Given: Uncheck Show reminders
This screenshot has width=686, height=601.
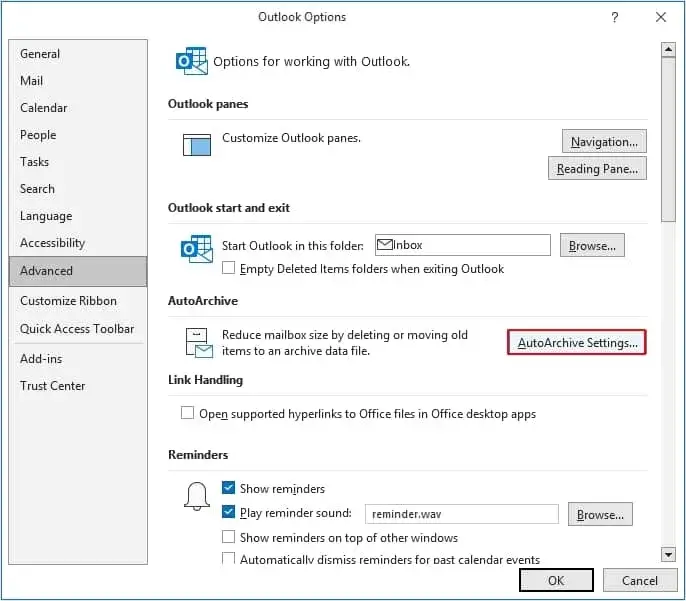Looking at the screenshot, I should pos(228,487).
